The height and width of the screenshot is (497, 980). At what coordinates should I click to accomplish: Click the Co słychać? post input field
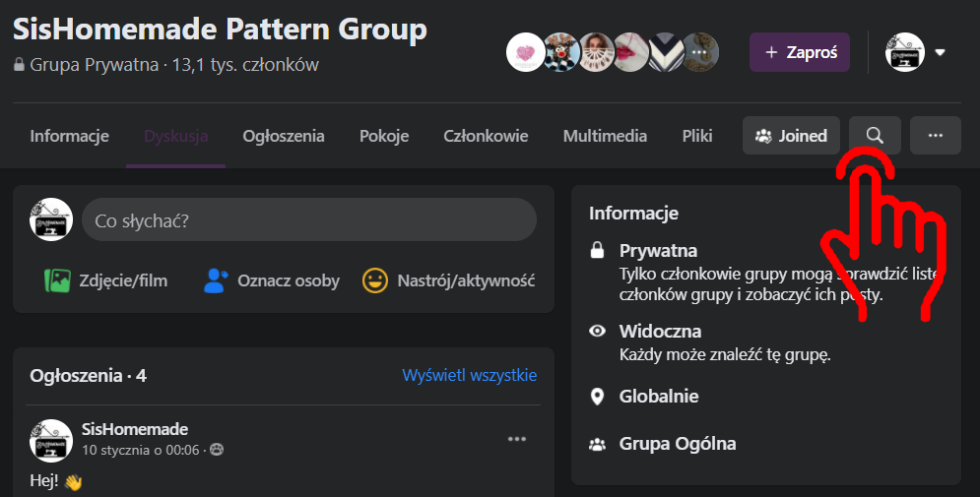308,220
